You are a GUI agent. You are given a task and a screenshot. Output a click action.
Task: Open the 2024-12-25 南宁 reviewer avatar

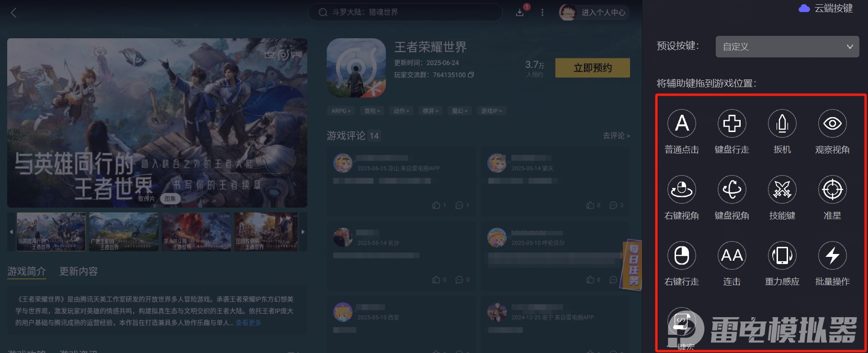(x=497, y=312)
